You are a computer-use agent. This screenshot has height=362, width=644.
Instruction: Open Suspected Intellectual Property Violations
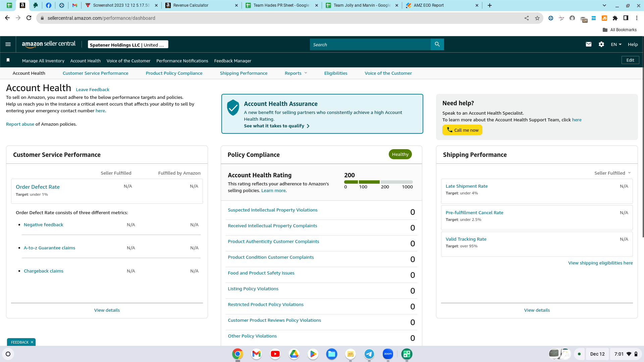click(273, 210)
